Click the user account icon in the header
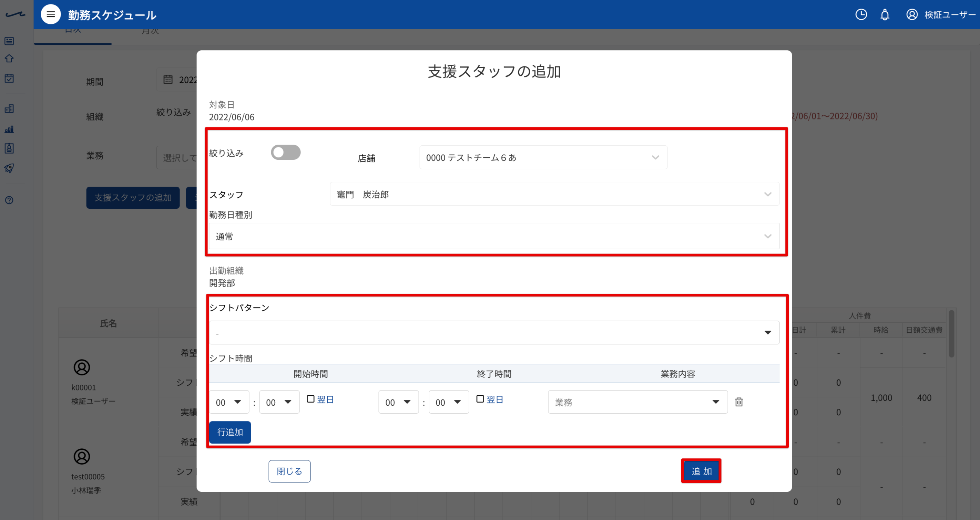The width and height of the screenshot is (980, 520). [912, 14]
